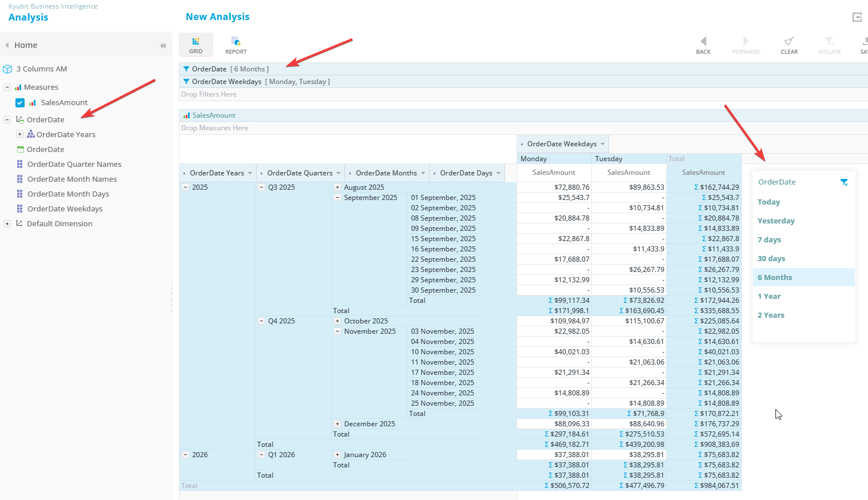Choose the 1 Year filter option
Image resolution: width=868 pixels, height=500 pixels.
769,296
